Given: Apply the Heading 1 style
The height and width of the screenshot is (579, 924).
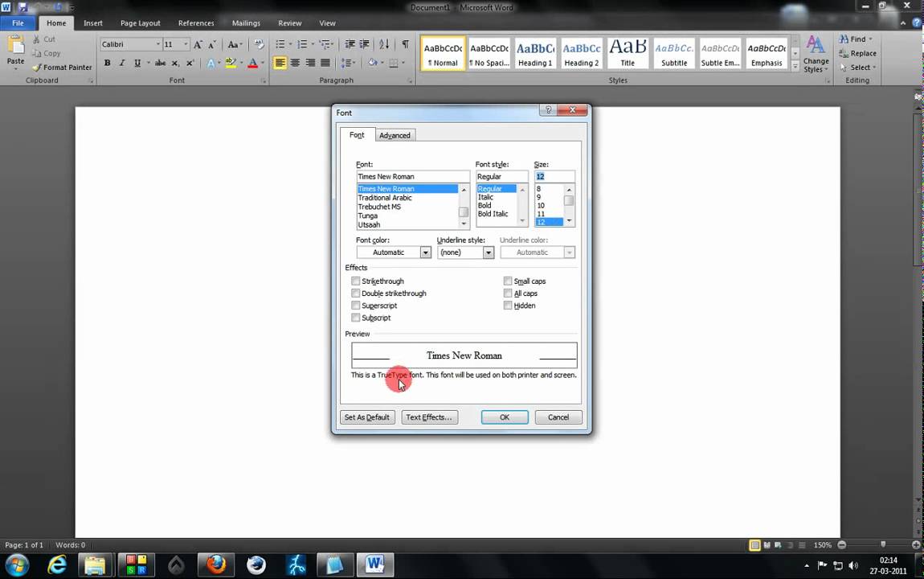Looking at the screenshot, I should pyautogui.click(x=535, y=54).
